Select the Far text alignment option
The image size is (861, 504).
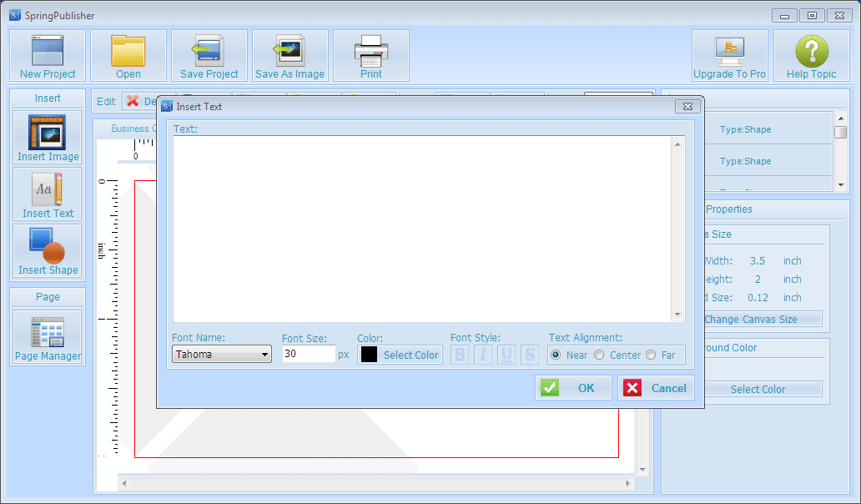651,355
